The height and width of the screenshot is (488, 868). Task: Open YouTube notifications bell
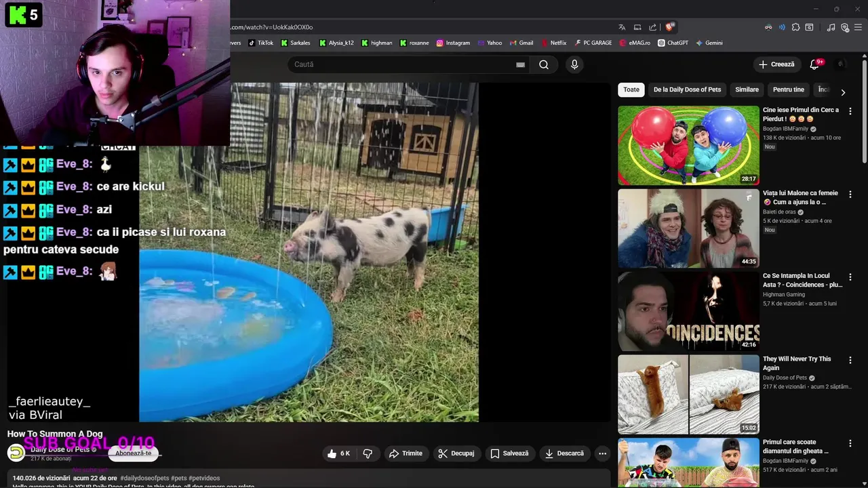tap(816, 64)
